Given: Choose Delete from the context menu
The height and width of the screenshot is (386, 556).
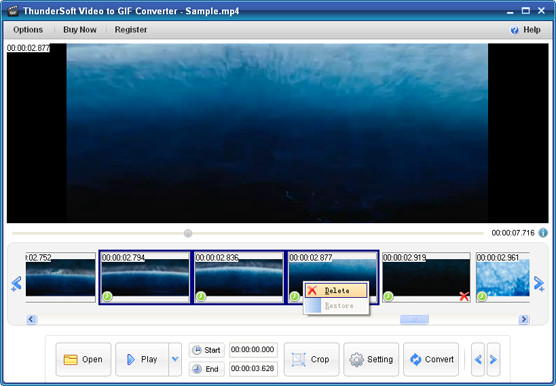Looking at the screenshot, I should [x=336, y=291].
